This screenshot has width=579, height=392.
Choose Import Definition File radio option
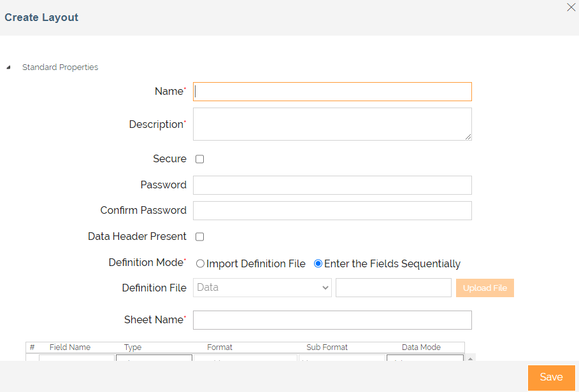coord(200,263)
